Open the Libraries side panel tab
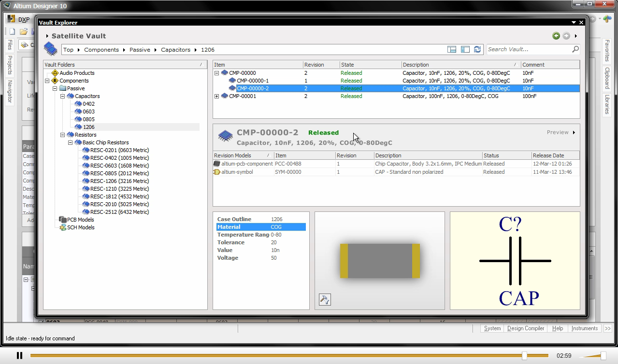Screen dimensions: 618x364 click(x=607, y=104)
